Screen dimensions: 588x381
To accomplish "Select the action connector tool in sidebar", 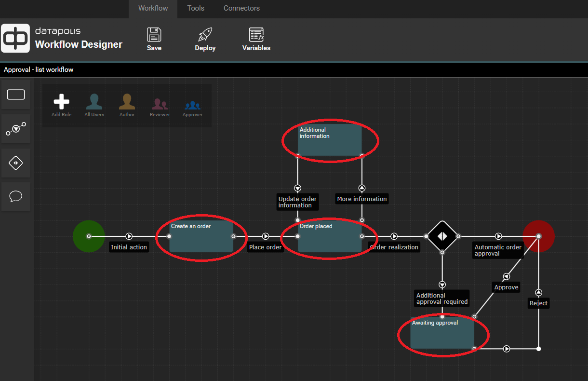I will [x=16, y=129].
